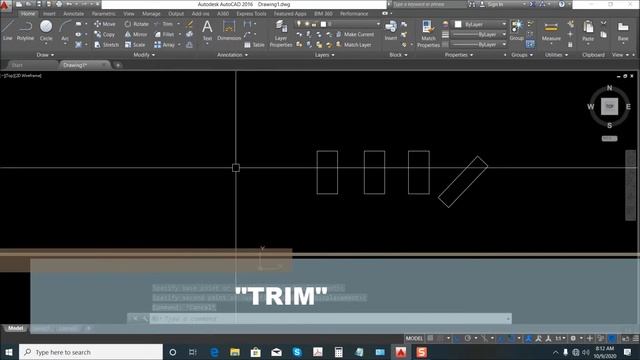Activate the Scale tool
Image resolution: width=640 pixels, height=360 pixels.
pos(135,44)
